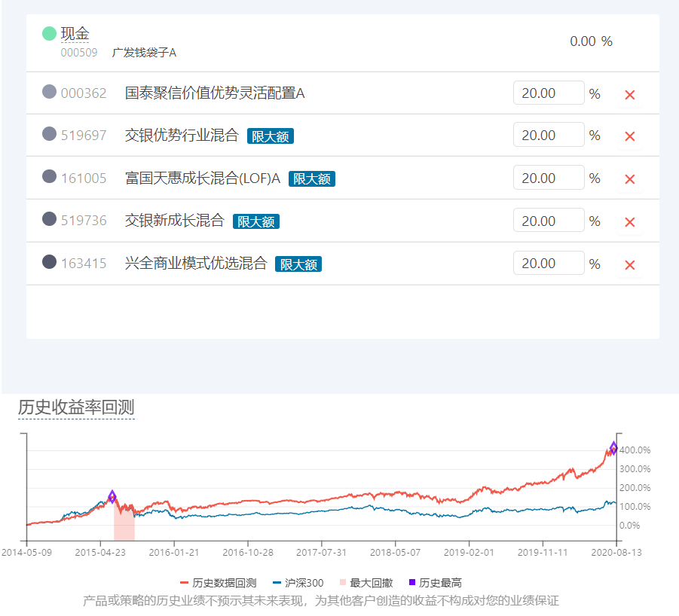Screen dimensions: 679x616
Task: Click the green 现金 color dot
Action: tap(50, 34)
